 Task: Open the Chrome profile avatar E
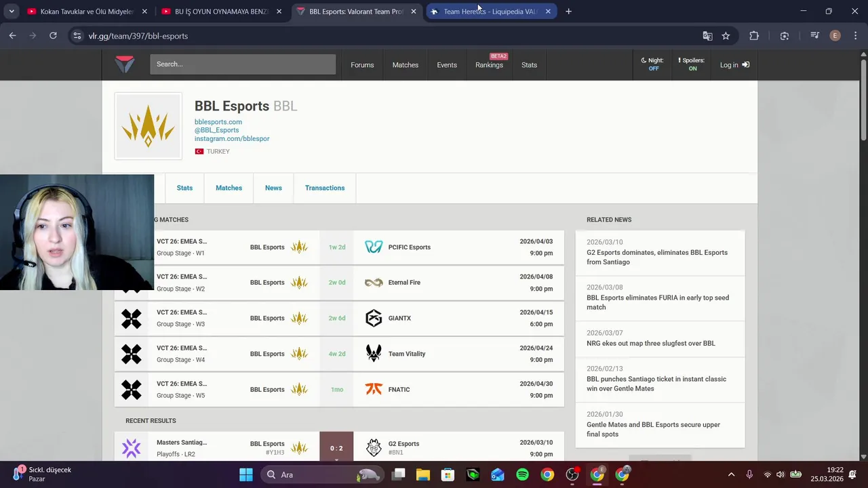click(x=835, y=36)
